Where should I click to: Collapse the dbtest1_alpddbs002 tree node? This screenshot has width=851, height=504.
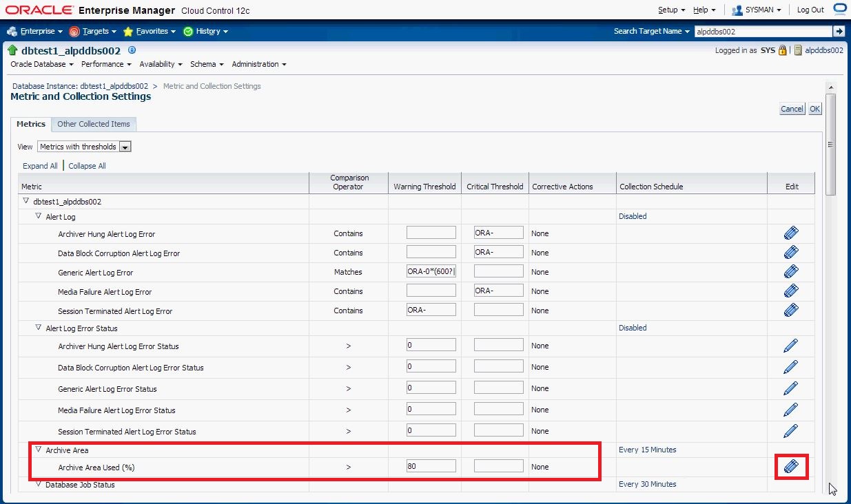(x=26, y=201)
